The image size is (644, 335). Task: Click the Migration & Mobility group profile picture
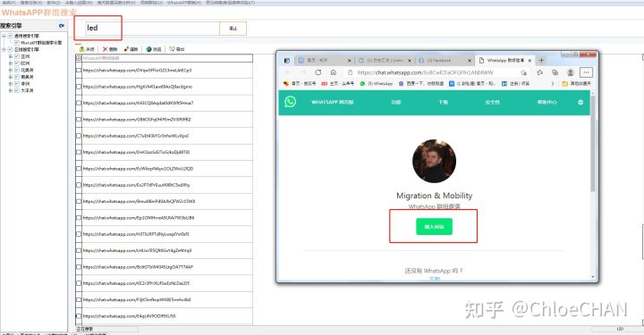(x=434, y=161)
